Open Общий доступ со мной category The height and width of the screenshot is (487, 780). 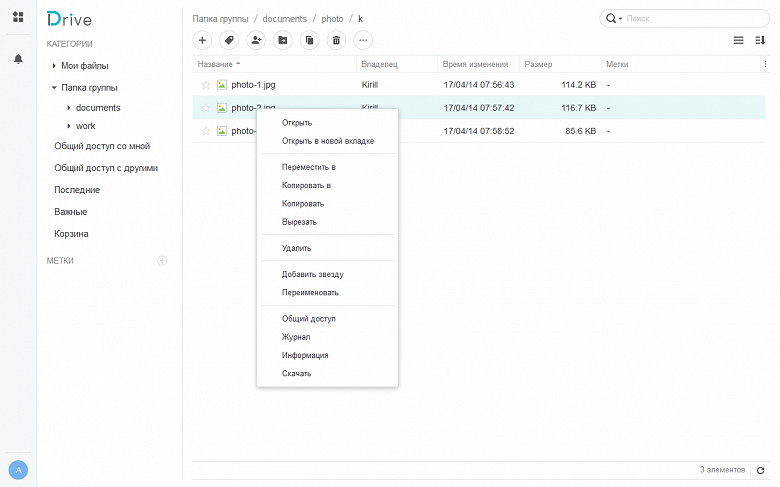pos(102,146)
